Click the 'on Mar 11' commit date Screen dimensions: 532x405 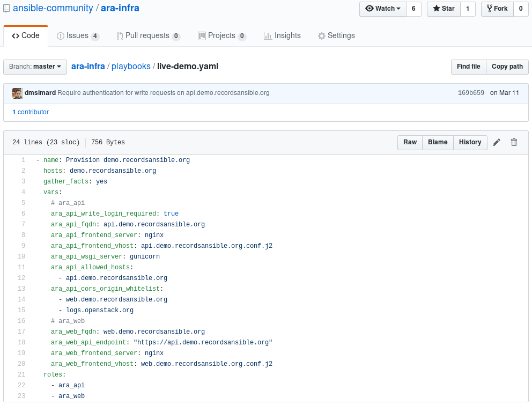point(505,93)
